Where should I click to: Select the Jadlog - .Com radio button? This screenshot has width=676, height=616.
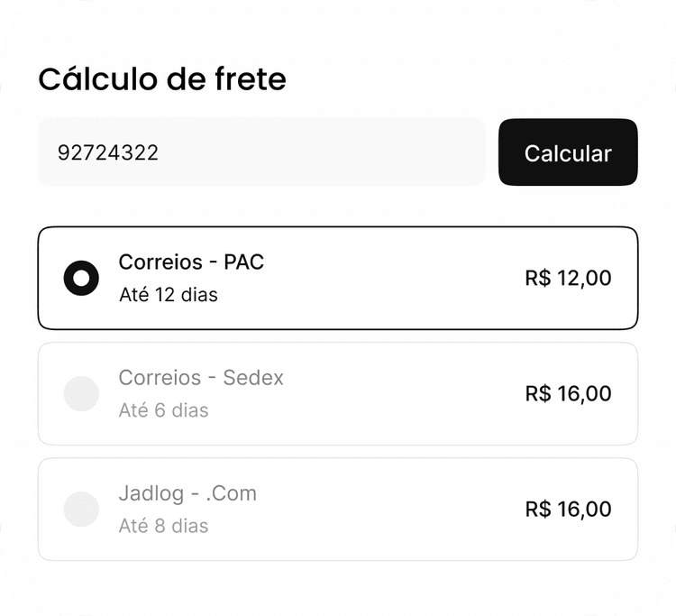click(81, 509)
